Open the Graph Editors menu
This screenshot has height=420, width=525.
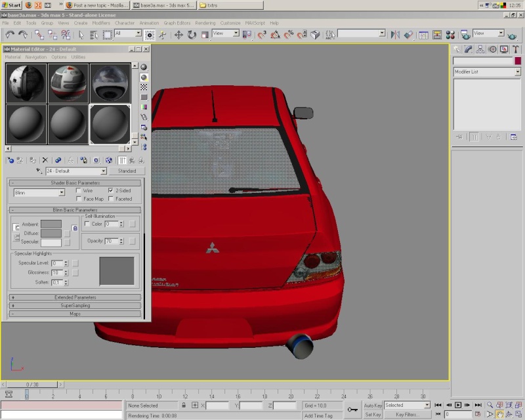[x=177, y=23]
